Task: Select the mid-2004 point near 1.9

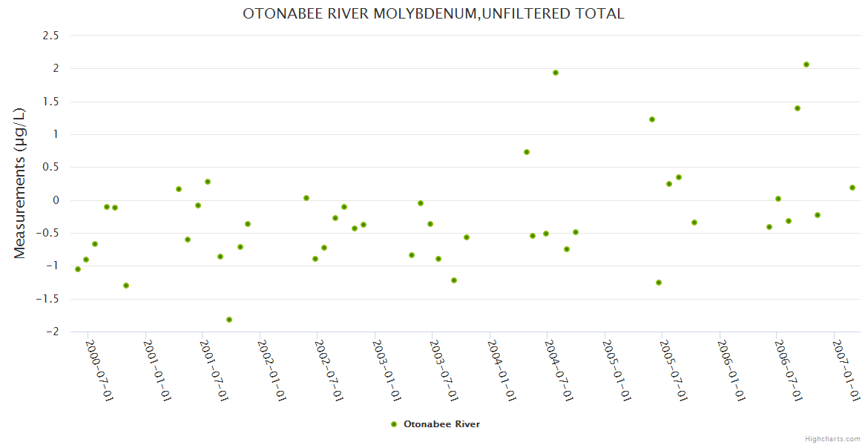Action: click(x=556, y=73)
